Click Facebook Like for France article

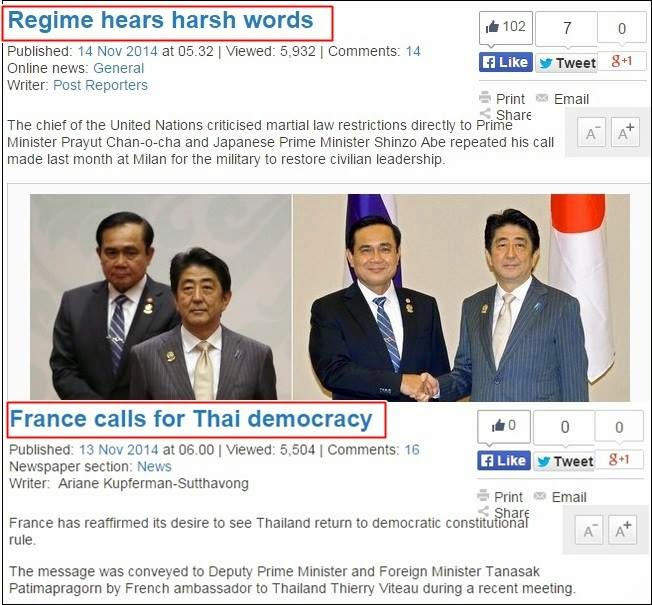tap(504, 461)
